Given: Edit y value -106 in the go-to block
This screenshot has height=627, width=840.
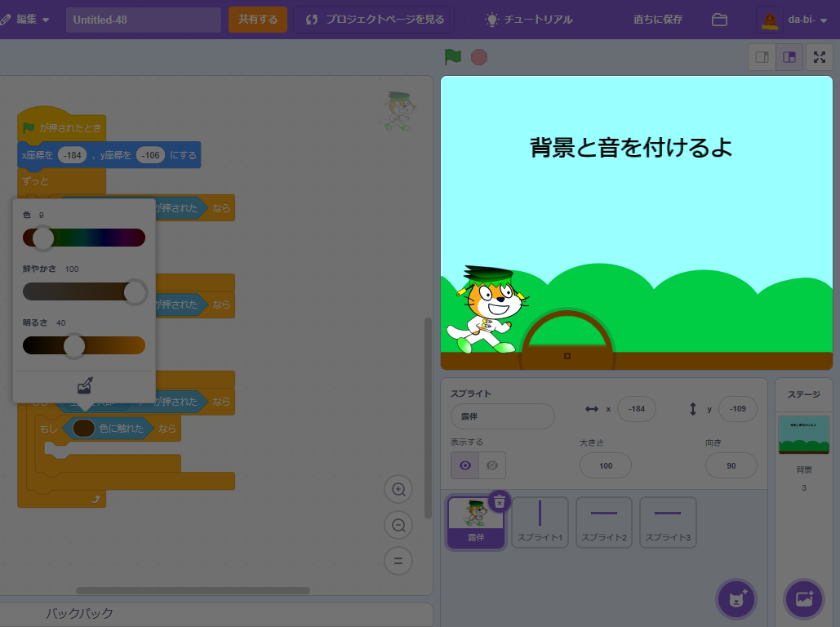Looking at the screenshot, I should pyautogui.click(x=150, y=155).
